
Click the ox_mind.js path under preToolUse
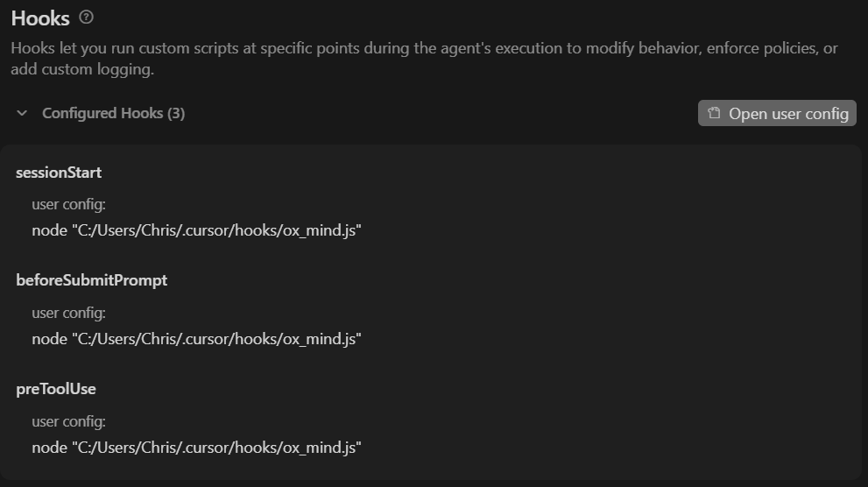[x=216, y=448]
